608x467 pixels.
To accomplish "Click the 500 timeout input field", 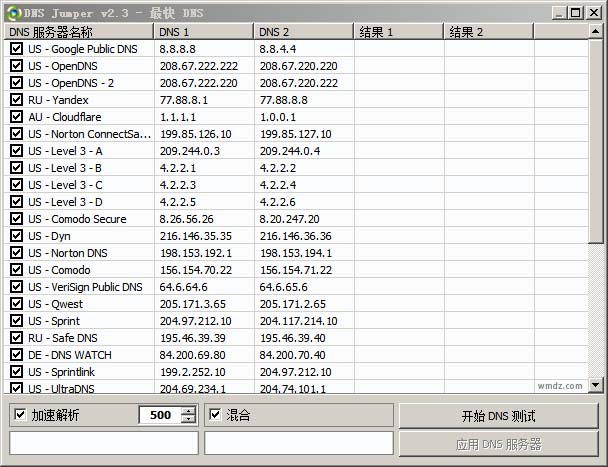I will click(158, 415).
